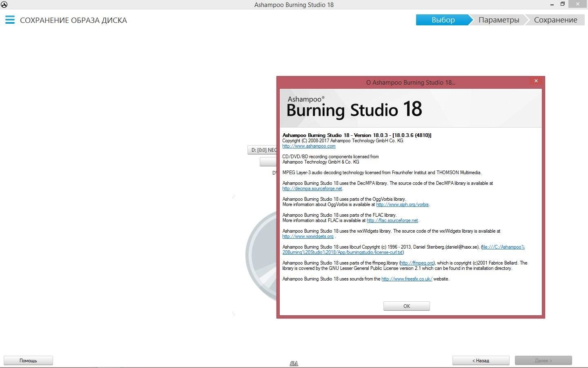The width and height of the screenshot is (588, 368).
Task: Restore the main window size
Action: click(562, 4)
